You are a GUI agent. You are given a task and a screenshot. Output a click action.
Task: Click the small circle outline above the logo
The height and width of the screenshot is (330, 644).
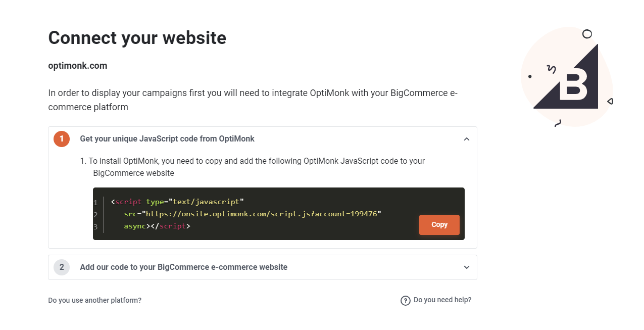(587, 34)
